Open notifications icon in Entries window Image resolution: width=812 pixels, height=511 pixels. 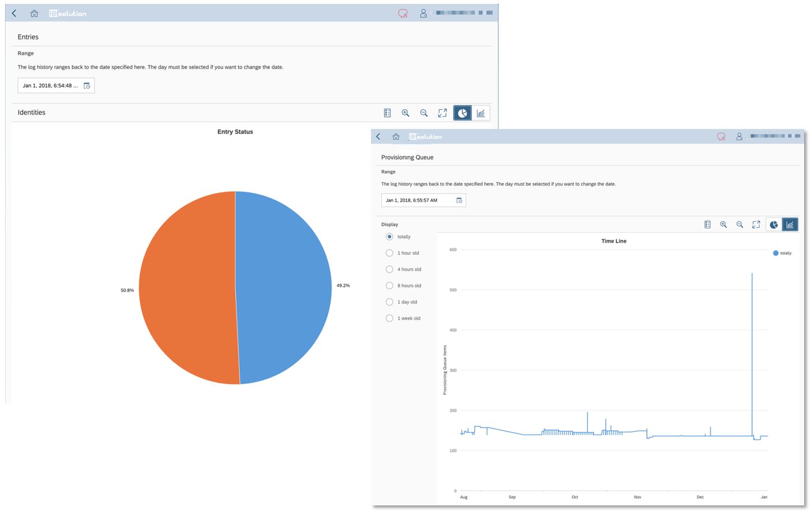tap(403, 13)
